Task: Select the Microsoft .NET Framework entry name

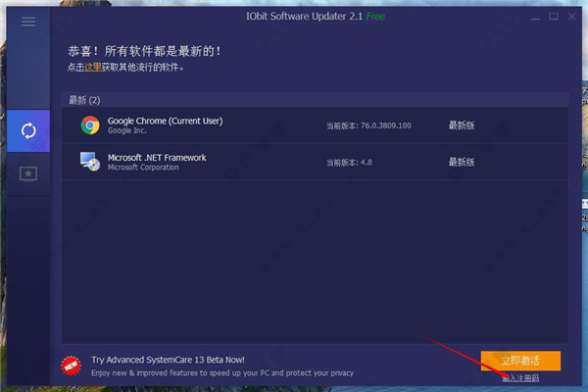Action: (x=157, y=157)
